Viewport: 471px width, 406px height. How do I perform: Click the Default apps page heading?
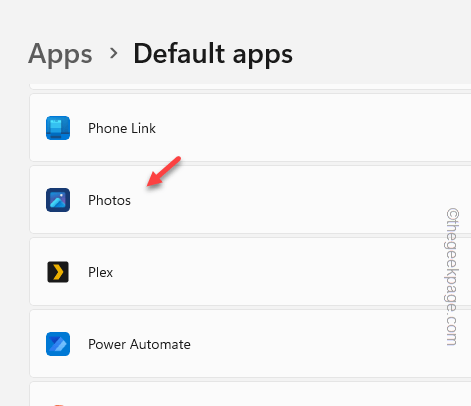coord(213,54)
